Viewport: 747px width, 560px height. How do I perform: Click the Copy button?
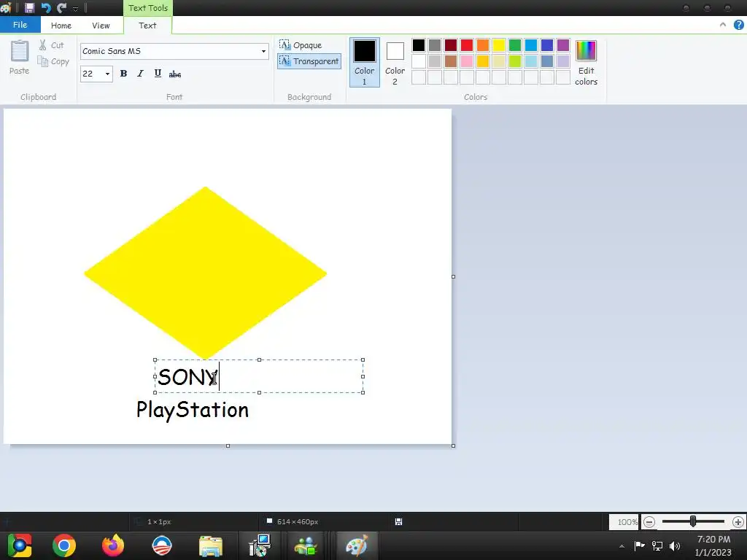click(x=53, y=61)
